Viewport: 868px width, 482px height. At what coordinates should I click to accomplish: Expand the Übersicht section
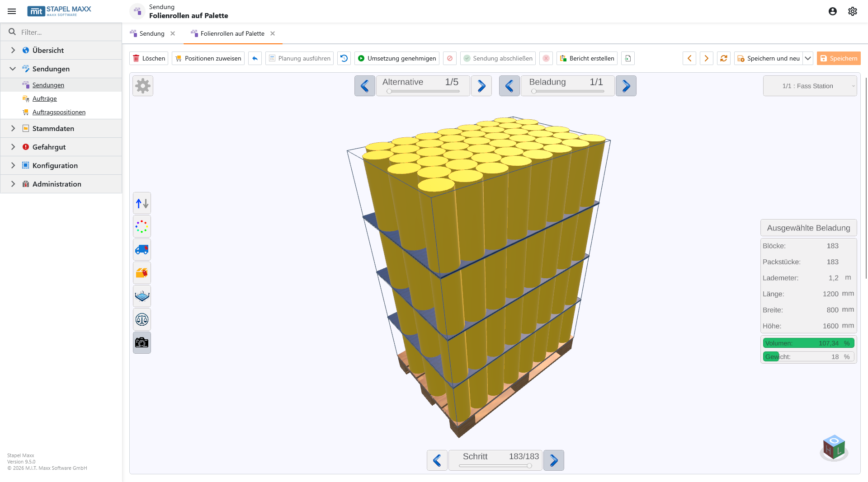(13, 50)
